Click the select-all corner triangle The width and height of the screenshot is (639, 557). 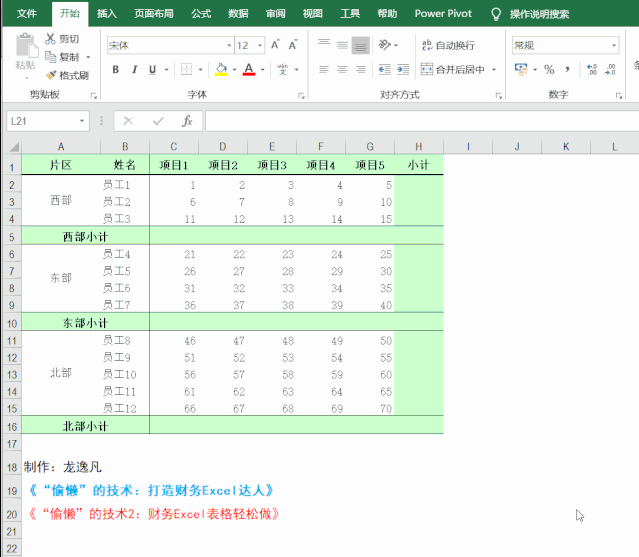[13, 146]
